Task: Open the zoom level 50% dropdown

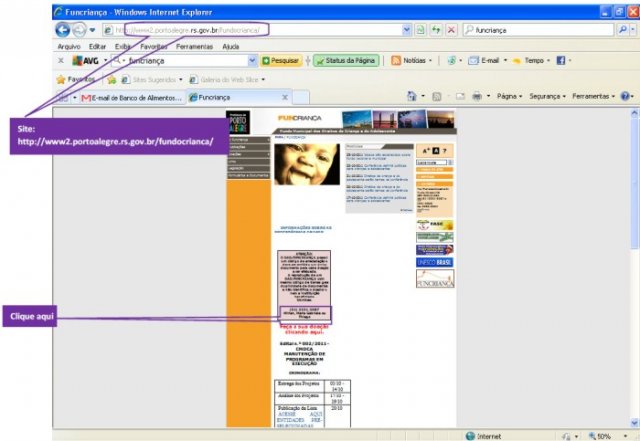Action: click(x=617, y=436)
